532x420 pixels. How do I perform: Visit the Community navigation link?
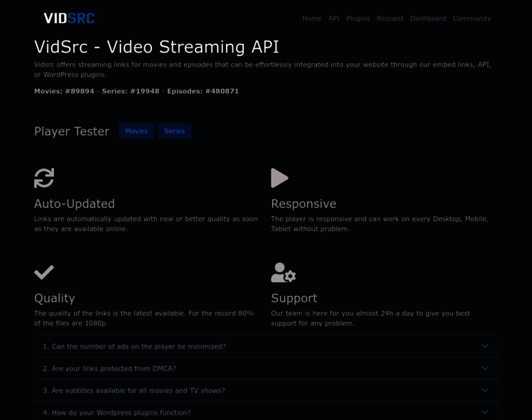[x=472, y=18]
